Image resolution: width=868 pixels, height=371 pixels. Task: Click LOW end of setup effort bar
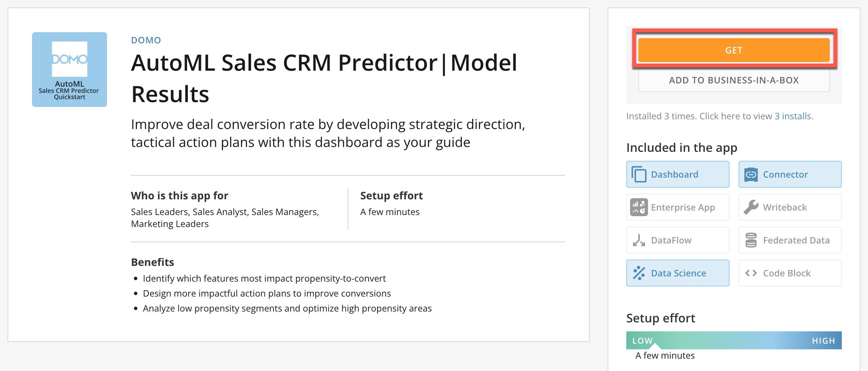642,341
